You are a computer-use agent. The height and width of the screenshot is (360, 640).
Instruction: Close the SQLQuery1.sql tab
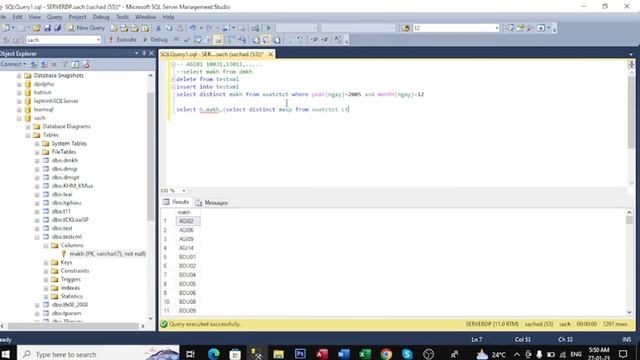point(270,54)
